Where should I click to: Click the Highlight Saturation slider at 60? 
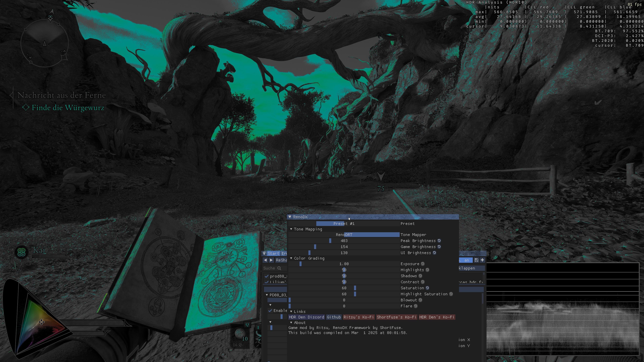tap(344, 294)
